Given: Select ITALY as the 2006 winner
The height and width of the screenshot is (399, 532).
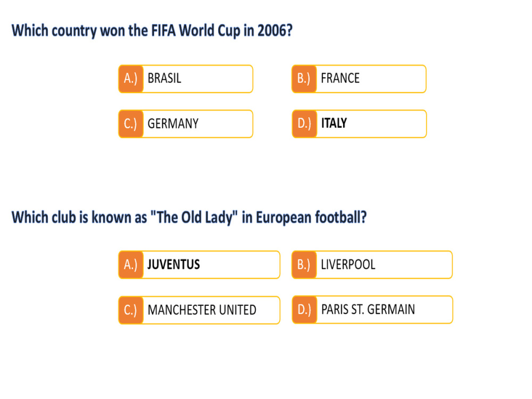Looking at the screenshot, I should 359,124.
